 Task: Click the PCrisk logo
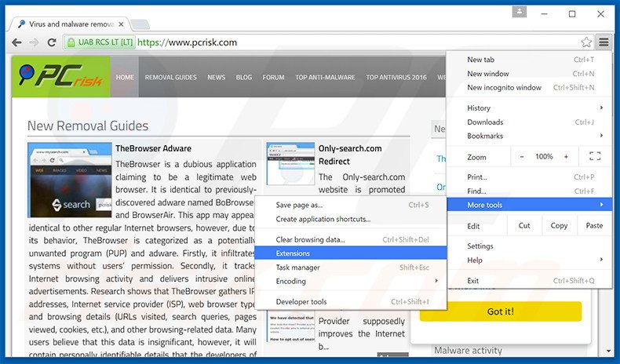tap(61, 77)
